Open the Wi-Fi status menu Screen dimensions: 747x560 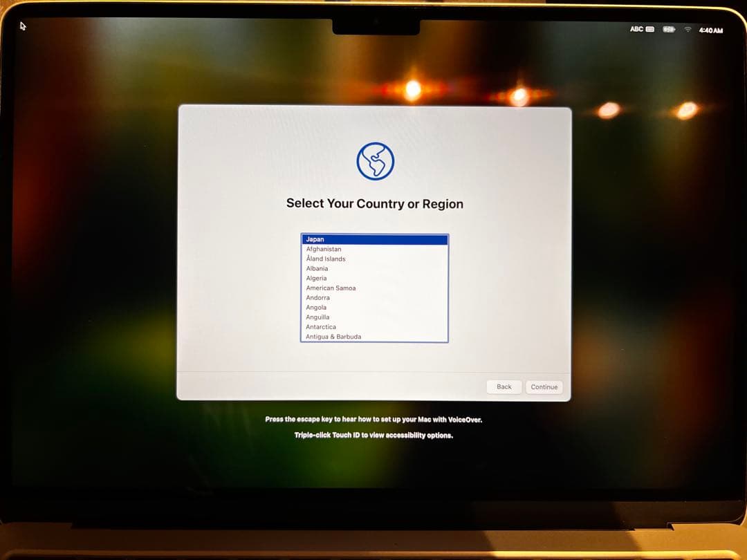pos(687,29)
